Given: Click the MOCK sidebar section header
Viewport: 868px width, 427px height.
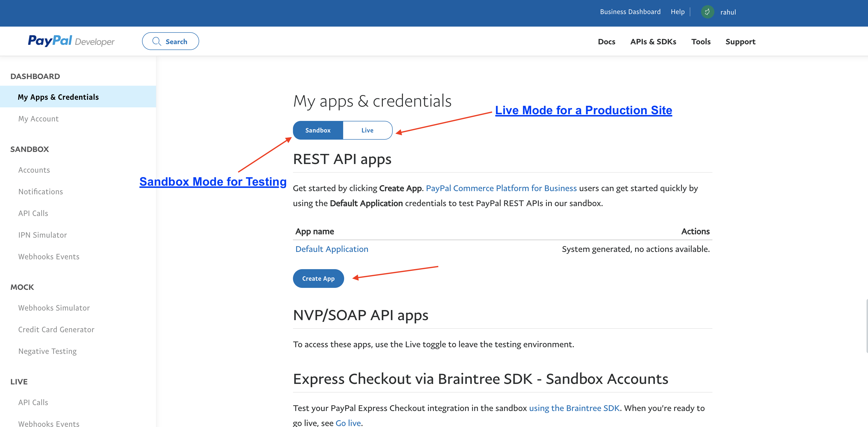Looking at the screenshot, I should [x=22, y=287].
